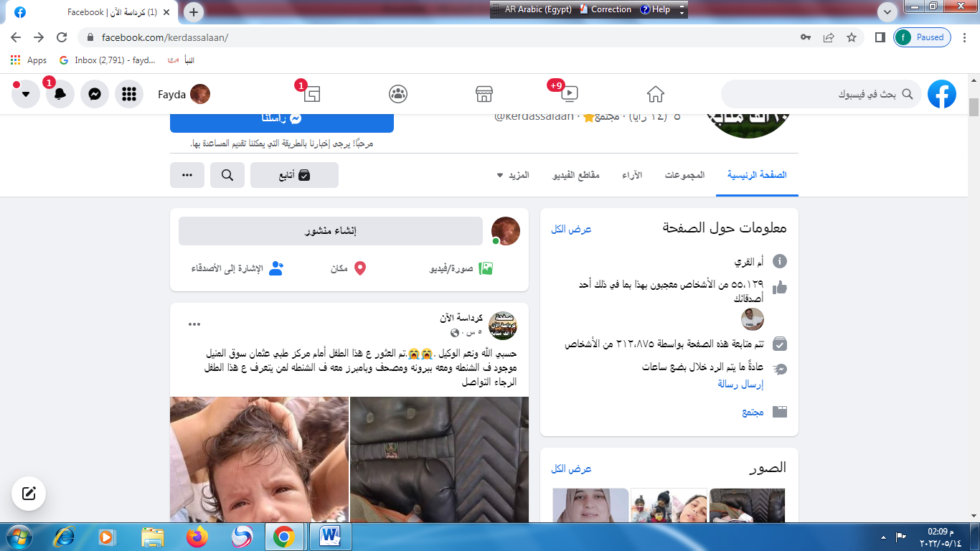Click the Paused profile button
The width and height of the screenshot is (980, 551).
point(923,37)
